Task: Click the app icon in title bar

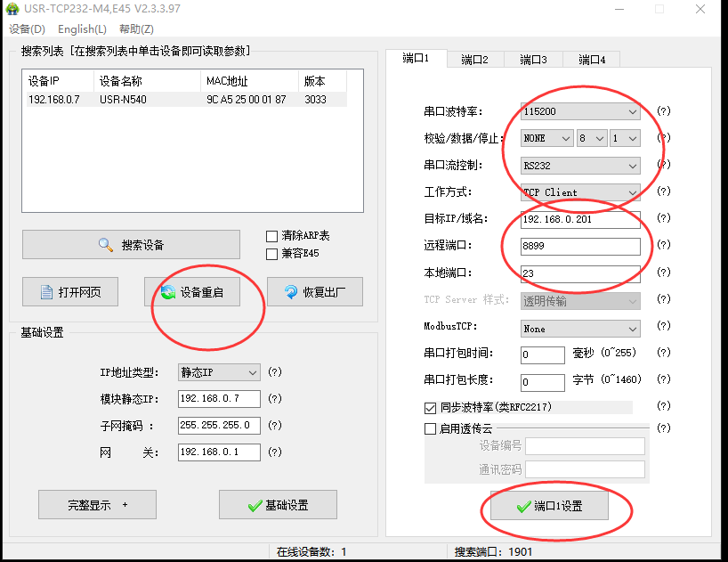Action: [x=12, y=9]
